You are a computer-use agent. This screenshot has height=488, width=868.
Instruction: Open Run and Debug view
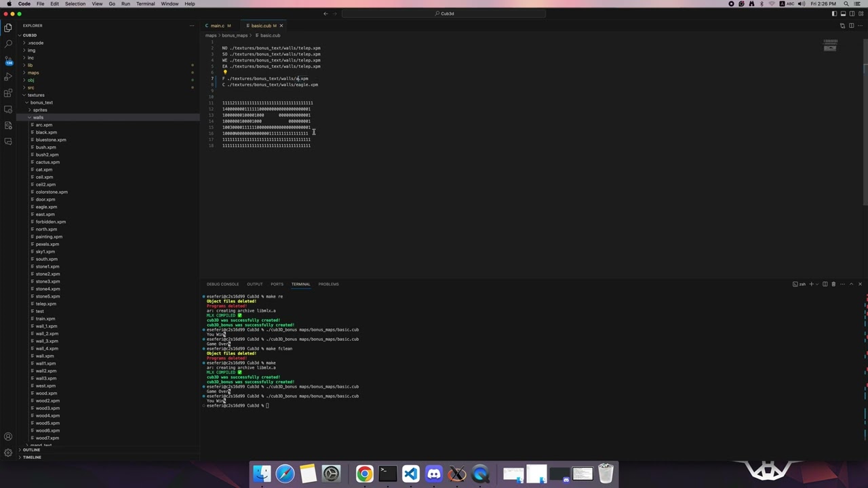click(x=8, y=77)
